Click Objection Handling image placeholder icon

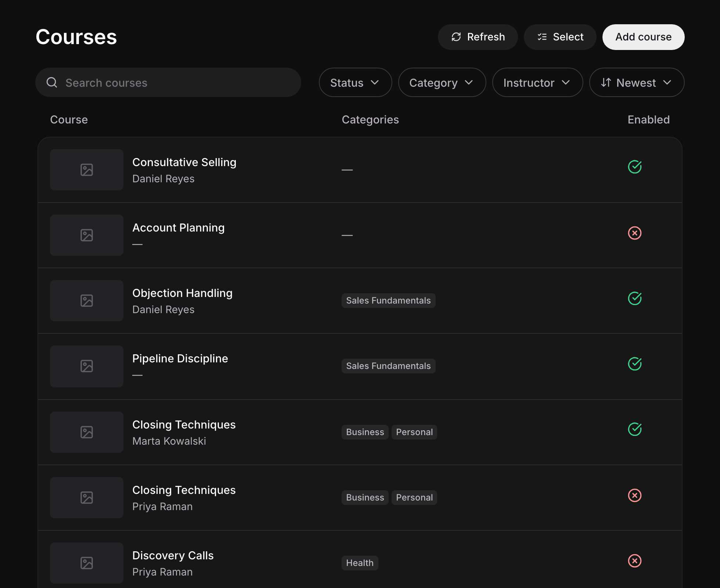[x=87, y=301]
